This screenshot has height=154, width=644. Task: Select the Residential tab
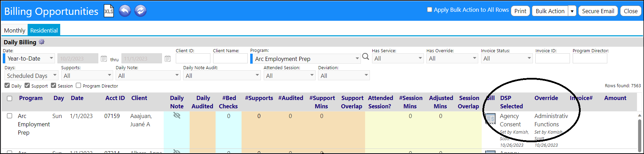coord(44,30)
